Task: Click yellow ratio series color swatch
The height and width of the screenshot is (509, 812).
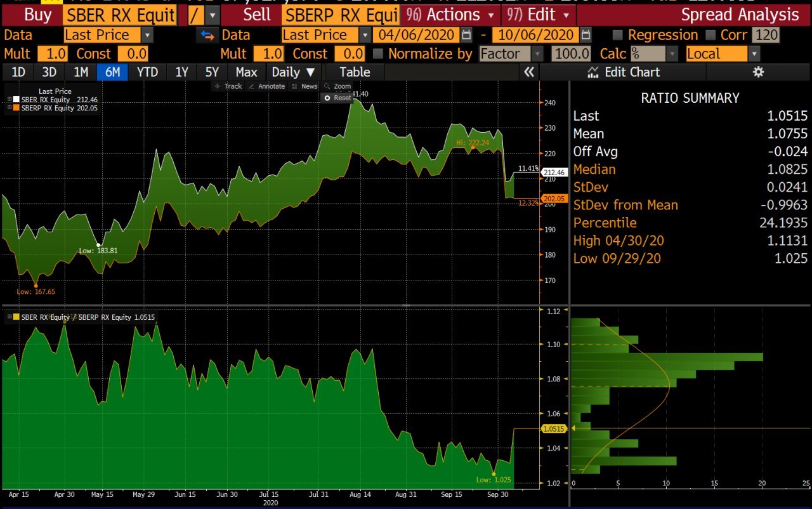Action: [x=16, y=317]
